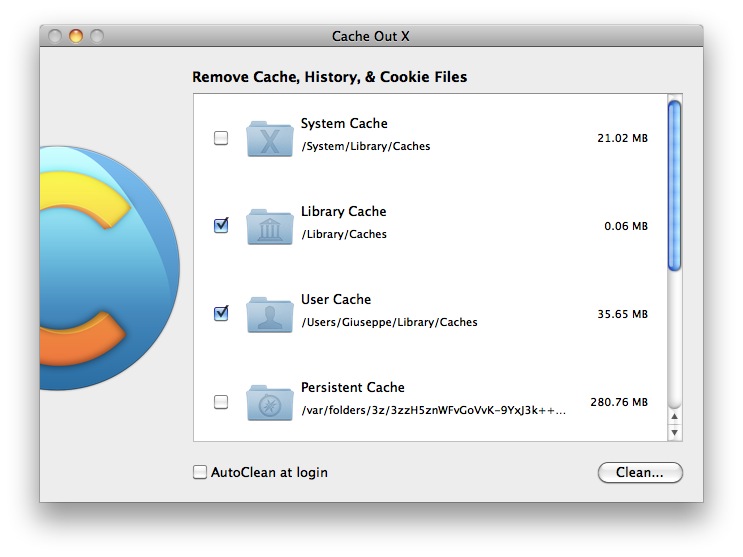This screenshot has height=557, width=743.
Task: Click the System Cache X folder icon
Action: (x=270, y=138)
